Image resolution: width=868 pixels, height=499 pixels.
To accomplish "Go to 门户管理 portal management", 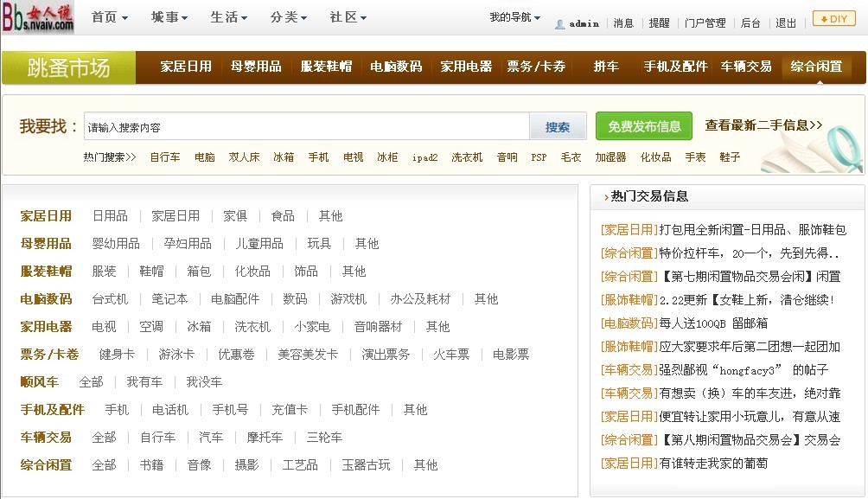I will tap(705, 23).
